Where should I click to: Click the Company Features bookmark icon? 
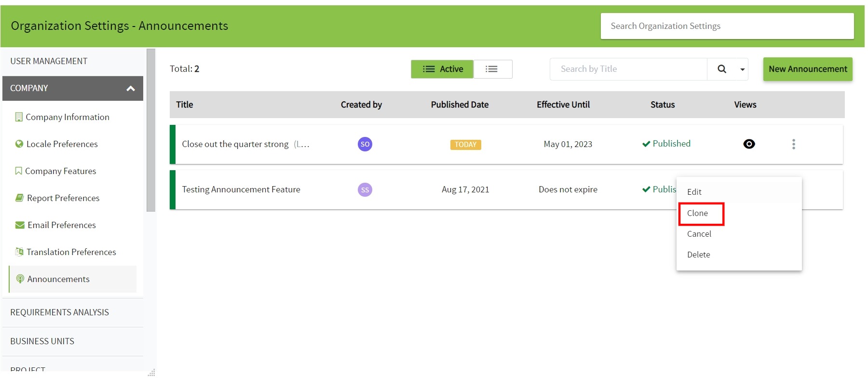pos(18,171)
